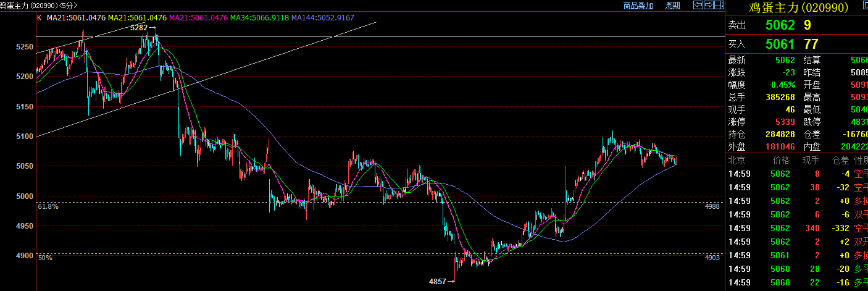868x291 pixels.
Task: Click the 61.8% Fibonacci level label
Action: pos(48,206)
